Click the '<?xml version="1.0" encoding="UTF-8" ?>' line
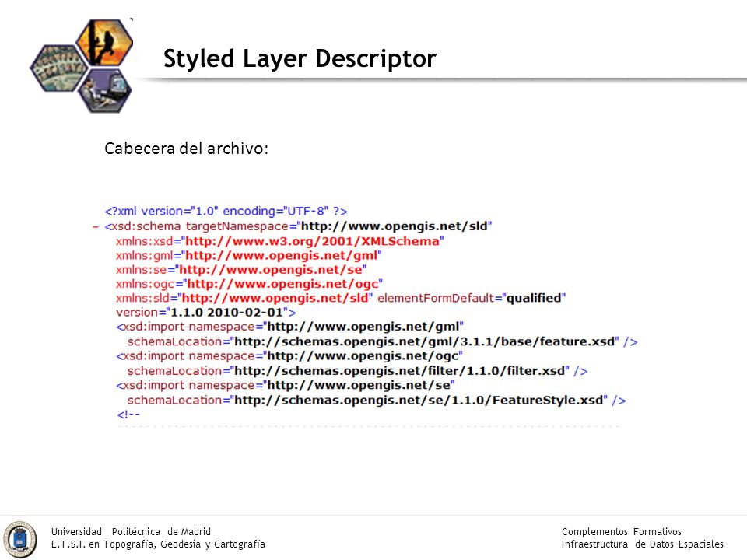 pyautogui.click(x=226, y=211)
